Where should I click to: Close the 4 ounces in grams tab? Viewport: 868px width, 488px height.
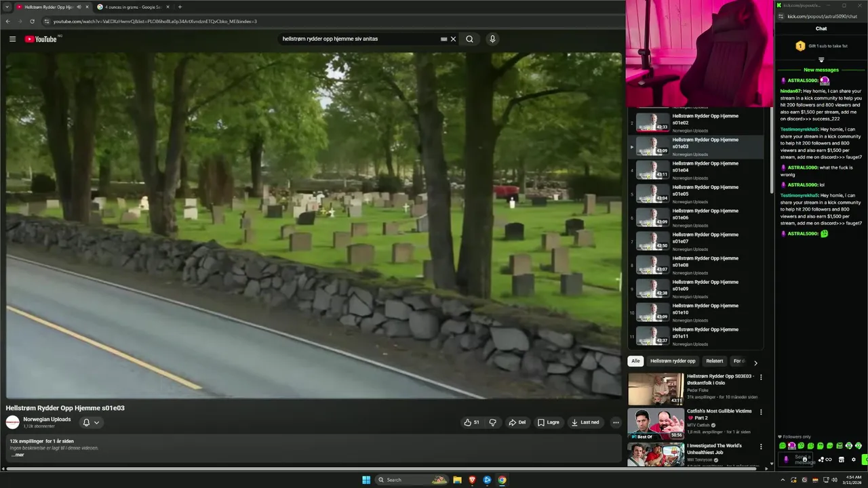(x=167, y=7)
